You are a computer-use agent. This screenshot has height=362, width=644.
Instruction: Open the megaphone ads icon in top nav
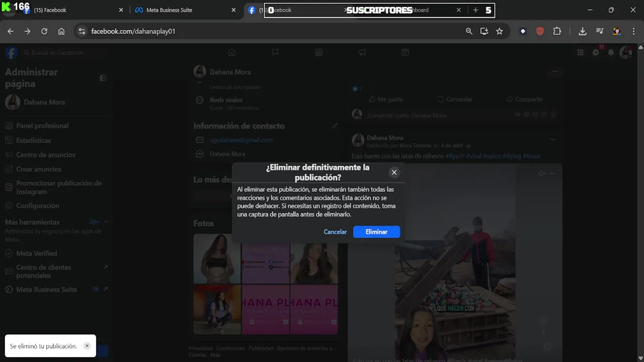362,52
